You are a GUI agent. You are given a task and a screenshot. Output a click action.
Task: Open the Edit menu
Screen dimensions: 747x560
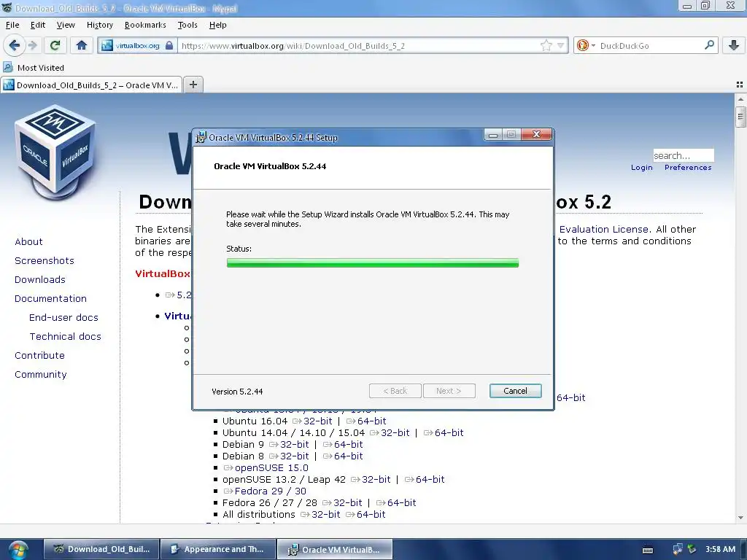38,26
